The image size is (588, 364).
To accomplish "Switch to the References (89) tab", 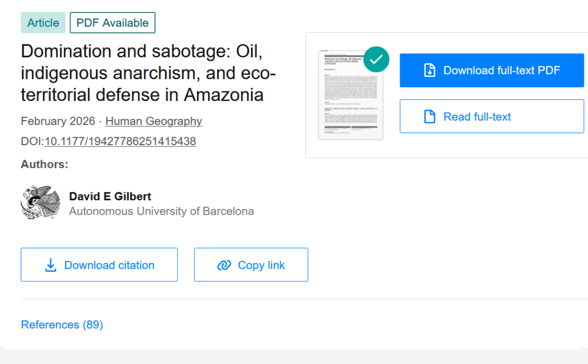I will coord(62,324).
